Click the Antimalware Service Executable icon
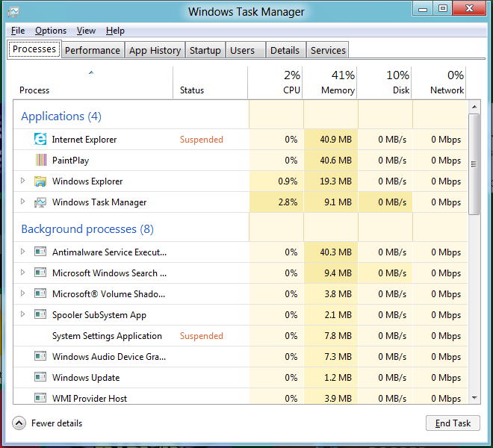 [x=40, y=252]
